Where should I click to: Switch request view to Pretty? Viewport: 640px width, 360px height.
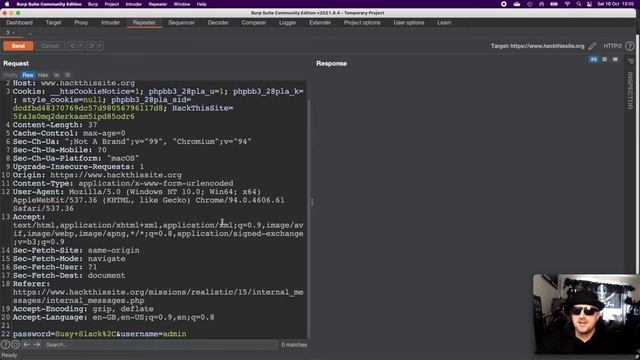point(11,75)
